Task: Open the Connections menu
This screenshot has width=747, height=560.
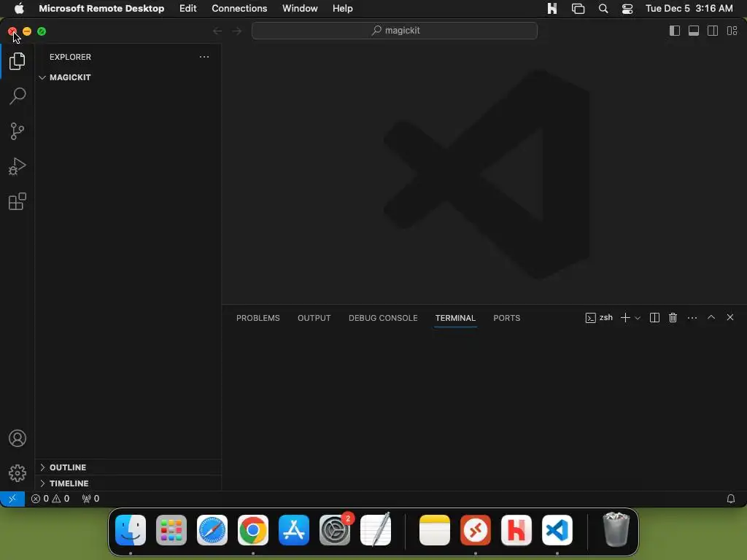Action: coord(239,9)
